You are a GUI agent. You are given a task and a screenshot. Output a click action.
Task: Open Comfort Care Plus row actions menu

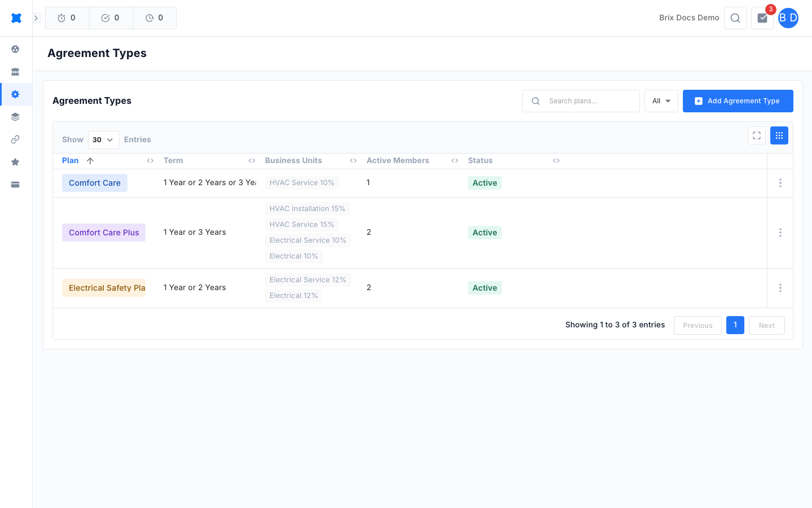[780, 233]
